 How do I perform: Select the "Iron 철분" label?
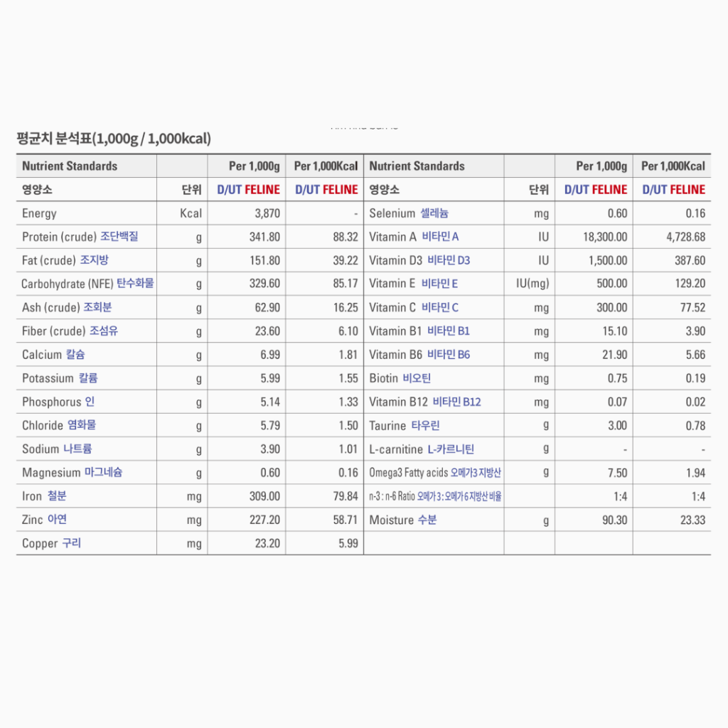click(x=44, y=496)
